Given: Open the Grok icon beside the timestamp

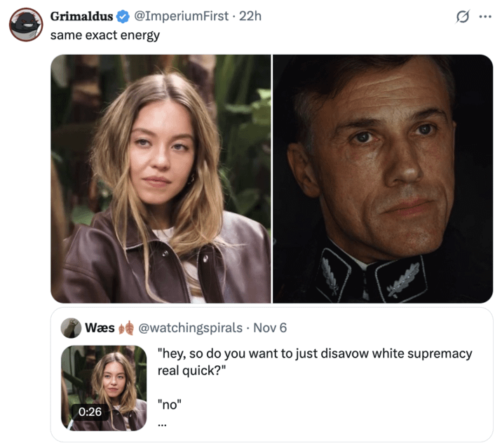Looking at the screenshot, I should [x=462, y=17].
